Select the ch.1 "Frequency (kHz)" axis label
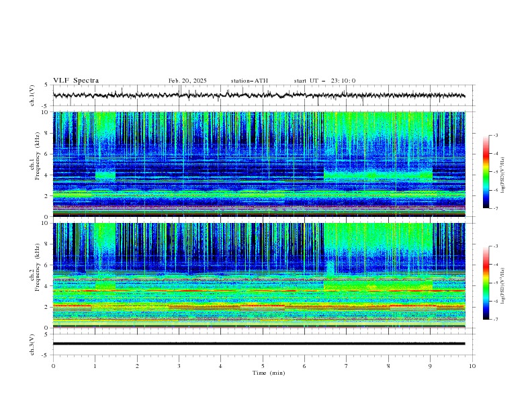532x411 pixels. coord(37,156)
